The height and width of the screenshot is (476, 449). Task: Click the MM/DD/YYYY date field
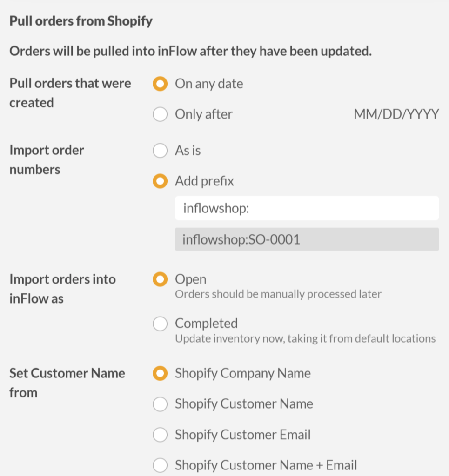(x=396, y=114)
